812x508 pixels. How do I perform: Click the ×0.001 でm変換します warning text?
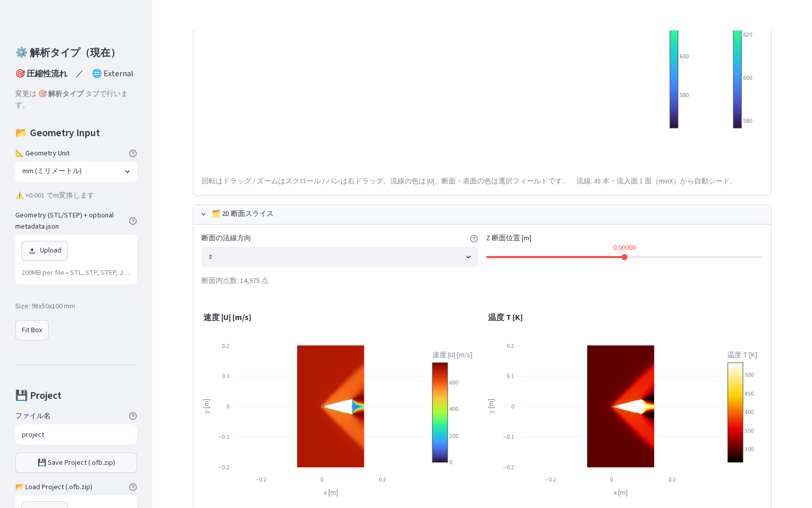55,196
